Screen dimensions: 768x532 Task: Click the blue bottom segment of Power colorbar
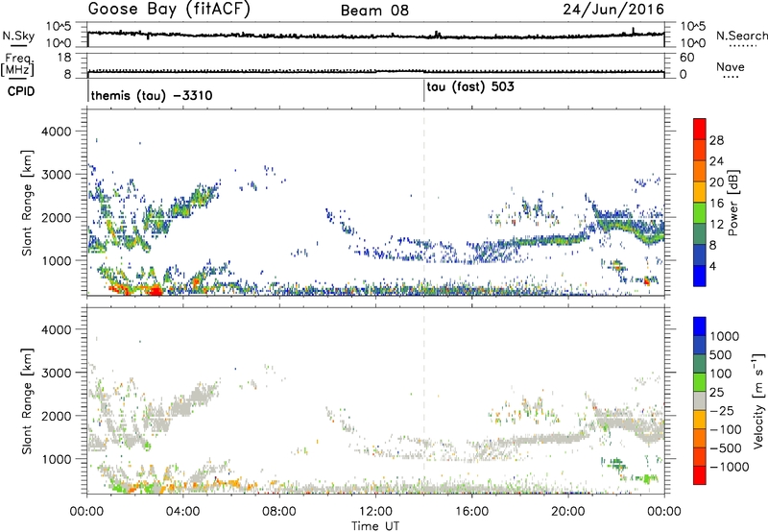click(700, 276)
